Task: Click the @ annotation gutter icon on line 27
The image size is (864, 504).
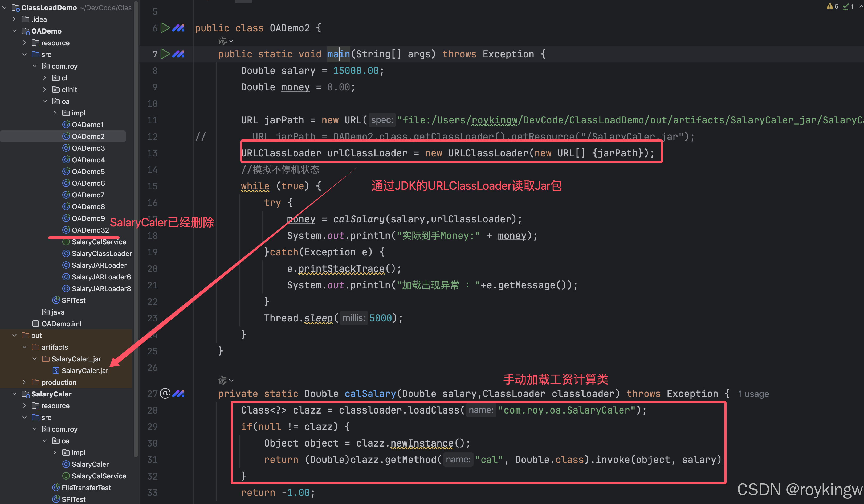Action: pyautogui.click(x=165, y=393)
